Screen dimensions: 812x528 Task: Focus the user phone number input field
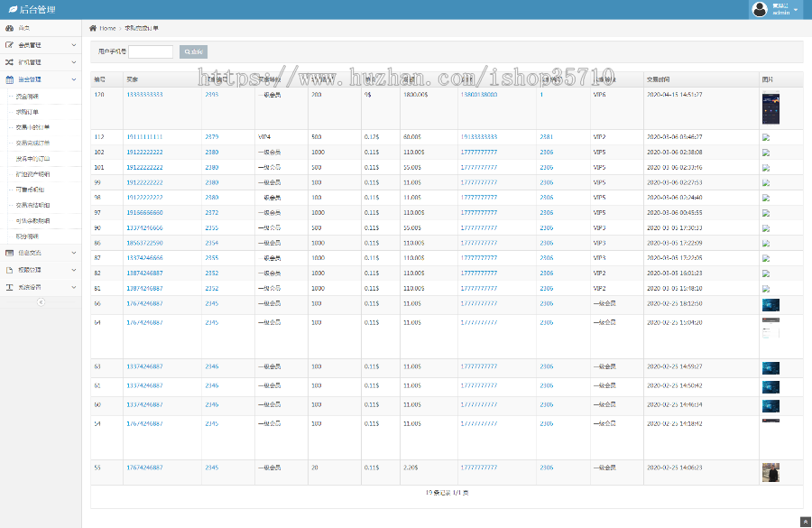pos(151,51)
